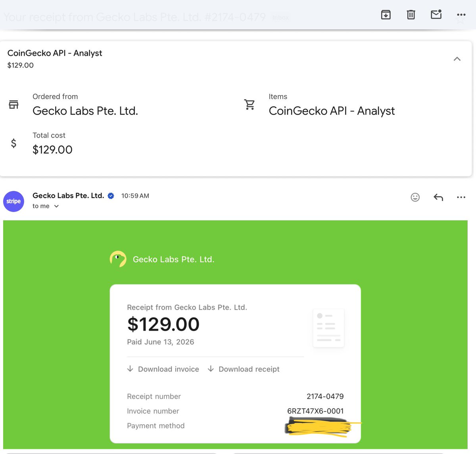Screen dimensions: 476x454
Task: Click the Gecko Labs Pte. Ltd. email header text
Action: click(173, 259)
